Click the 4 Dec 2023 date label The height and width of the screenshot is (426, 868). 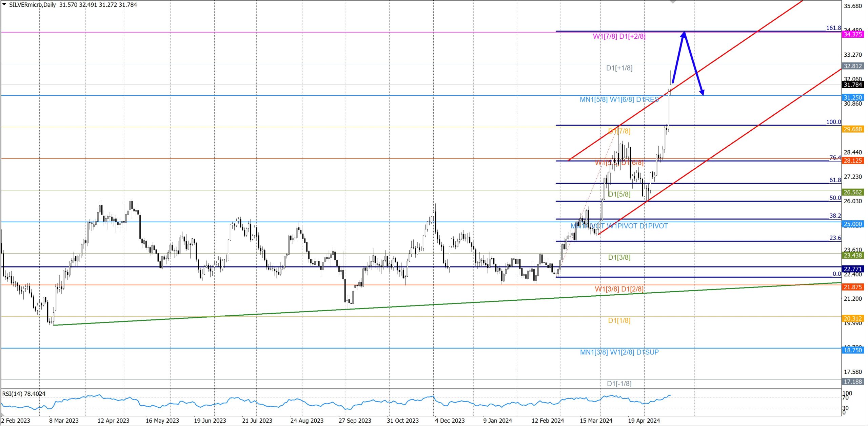coord(450,421)
